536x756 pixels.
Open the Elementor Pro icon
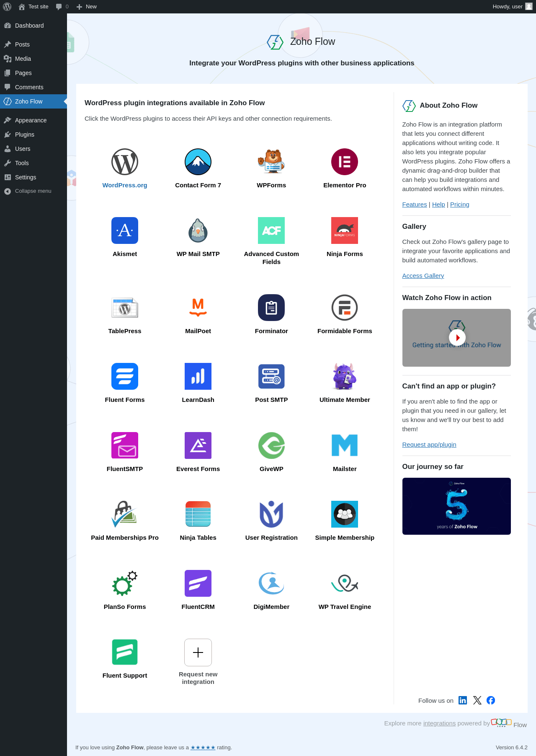click(x=345, y=162)
